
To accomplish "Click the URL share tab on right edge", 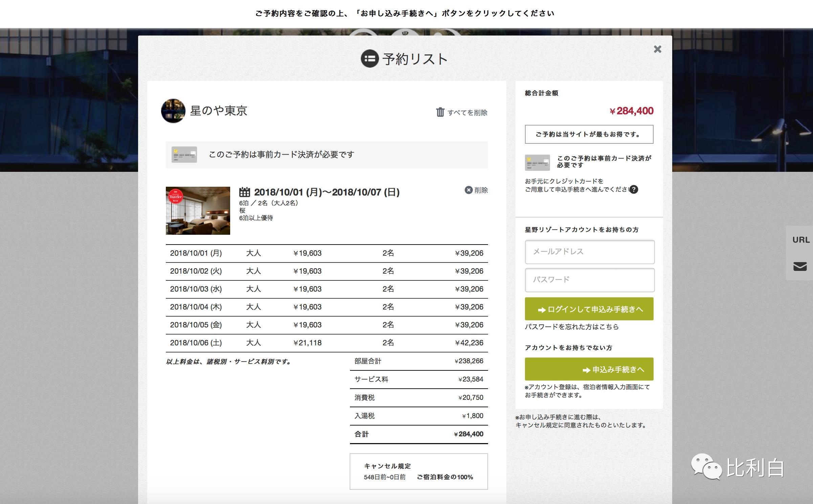I will [801, 240].
